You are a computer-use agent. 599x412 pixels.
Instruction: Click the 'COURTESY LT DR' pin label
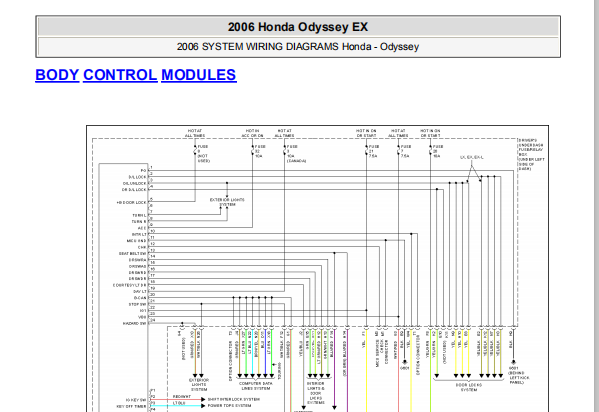(x=130, y=285)
